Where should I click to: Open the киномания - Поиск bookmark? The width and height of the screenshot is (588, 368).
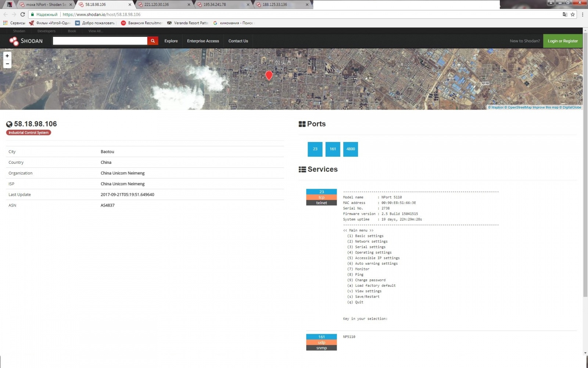[x=233, y=23]
